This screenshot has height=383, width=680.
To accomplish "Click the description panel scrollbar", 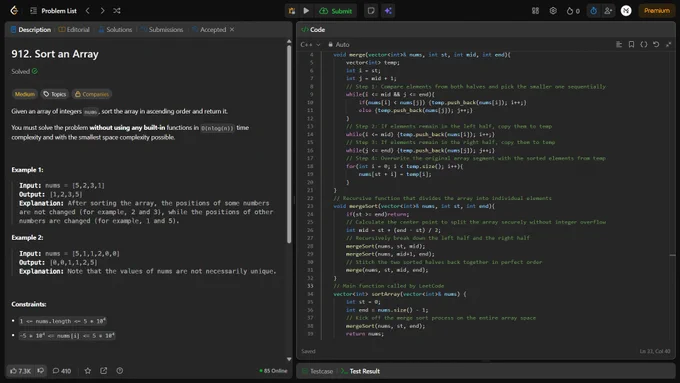I will coord(289,143).
